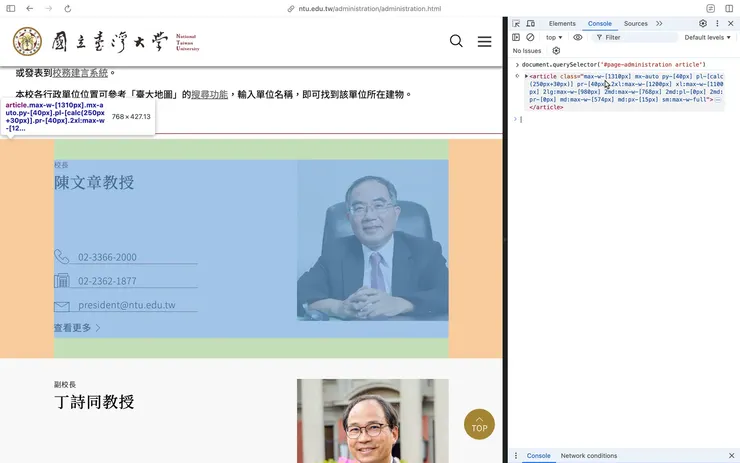The width and height of the screenshot is (740, 463).
Task: Switch to the Elements tab
Action: (562, 24)
